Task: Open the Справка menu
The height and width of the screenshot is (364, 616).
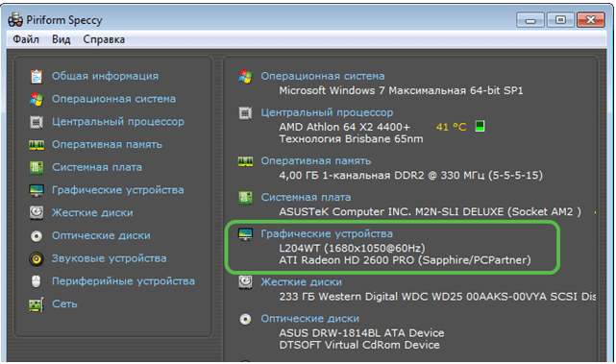Action: click(104, 39)
